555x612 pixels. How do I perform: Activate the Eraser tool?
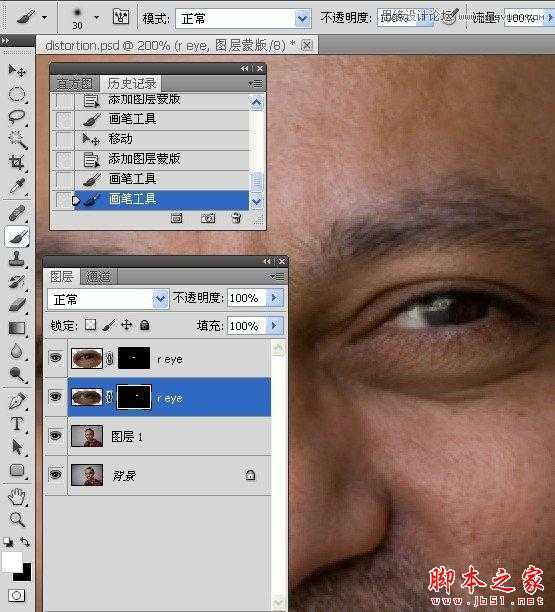(17, 305)
